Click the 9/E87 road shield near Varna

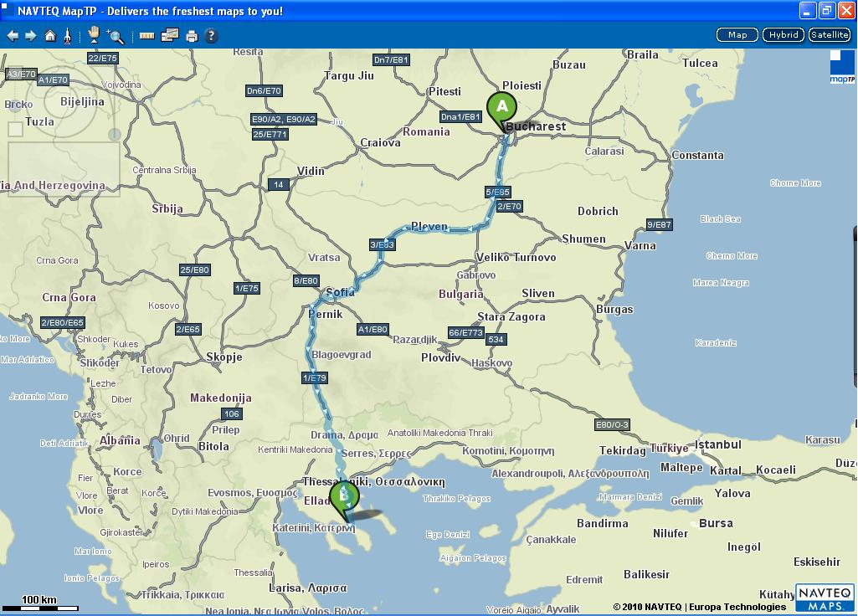659,224
